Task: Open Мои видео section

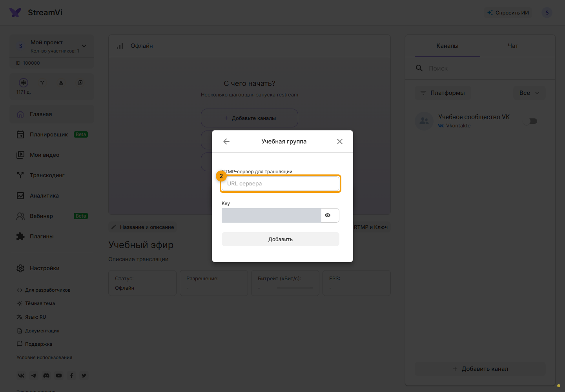Action: pyautogui.click(x=52, y=155)
